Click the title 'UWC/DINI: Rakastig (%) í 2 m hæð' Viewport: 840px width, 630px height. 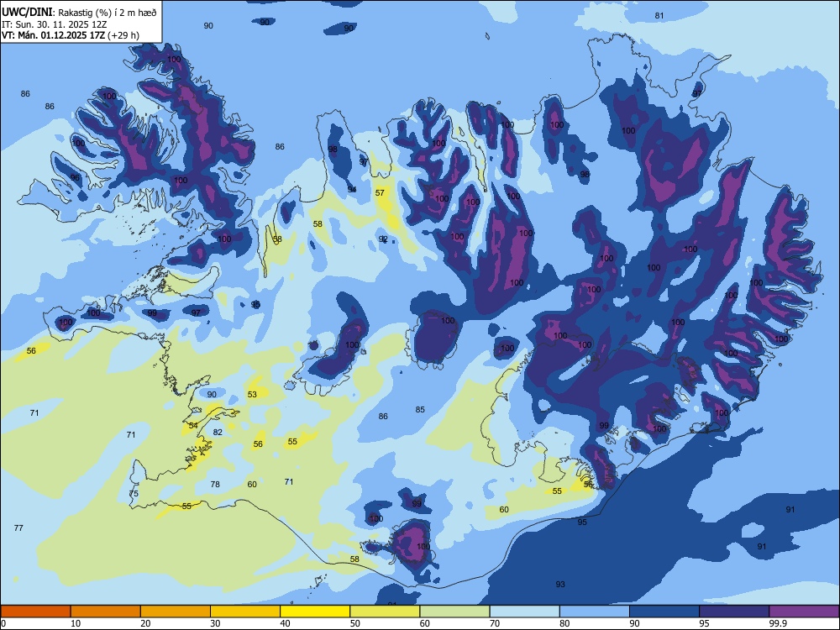point(79,13)
